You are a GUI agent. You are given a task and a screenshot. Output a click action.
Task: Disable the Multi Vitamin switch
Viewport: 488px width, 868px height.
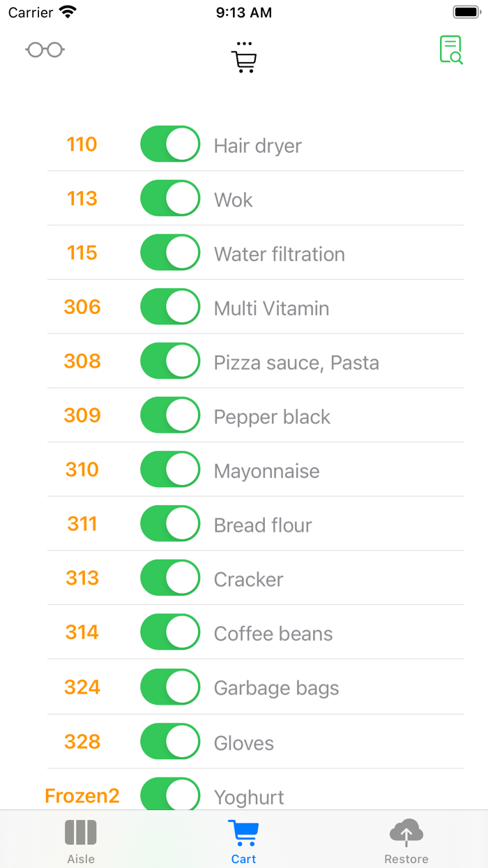click(x=170, y=307)
